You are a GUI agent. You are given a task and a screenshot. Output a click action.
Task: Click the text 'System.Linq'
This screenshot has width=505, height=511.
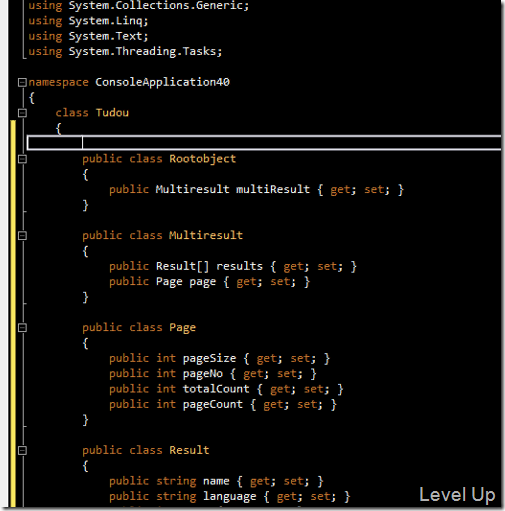pos(105,21)
